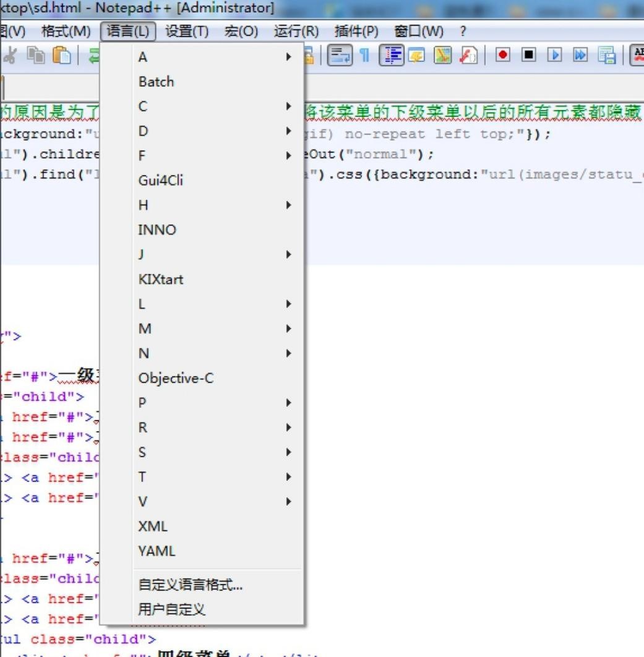
Task: Toggle word wrap using its toolbar icon
Action: (x=339, y=56)
